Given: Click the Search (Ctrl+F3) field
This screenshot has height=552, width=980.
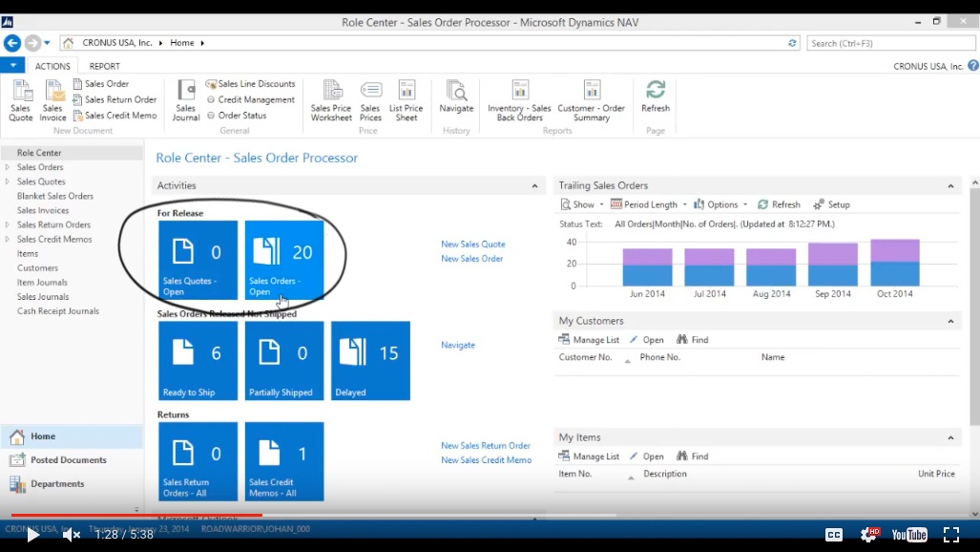Looking at the screenshot, I should coord(890,43).
